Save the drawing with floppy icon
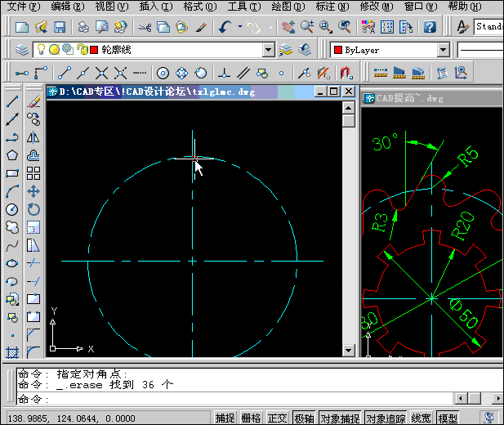Viewport: 504px width, 425px height. (x=60, y=27)
